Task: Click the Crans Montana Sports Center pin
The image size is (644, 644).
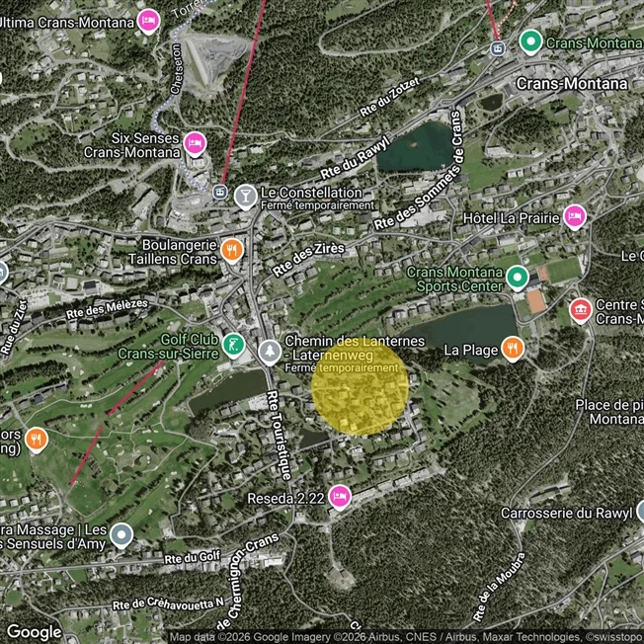Action: coord(518,279)
